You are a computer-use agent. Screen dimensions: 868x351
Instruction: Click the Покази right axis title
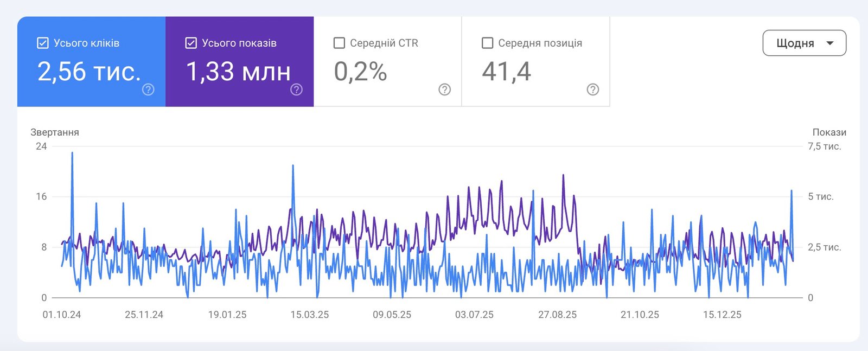[829, 132]
